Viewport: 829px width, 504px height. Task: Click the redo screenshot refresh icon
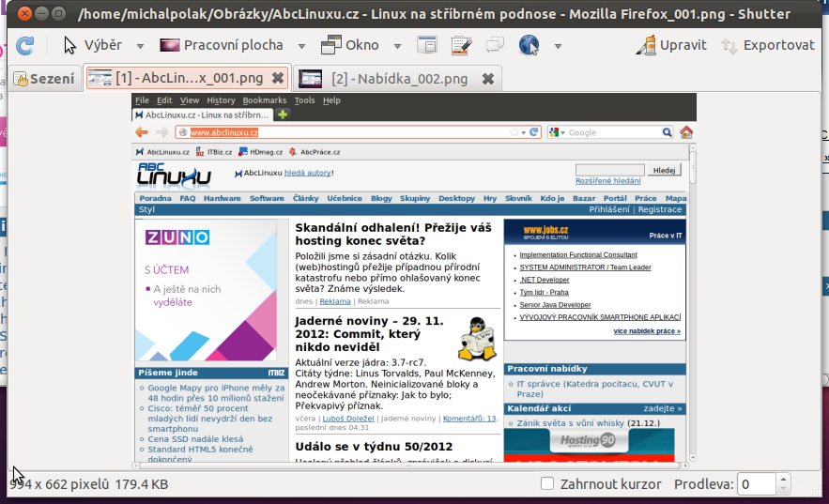click(x=24, y=45)
